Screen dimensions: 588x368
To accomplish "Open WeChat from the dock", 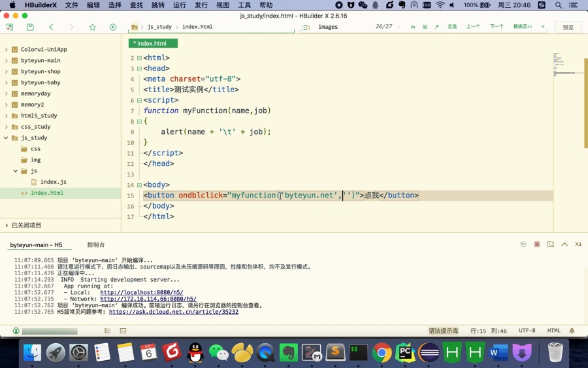I will pos(218,353).
